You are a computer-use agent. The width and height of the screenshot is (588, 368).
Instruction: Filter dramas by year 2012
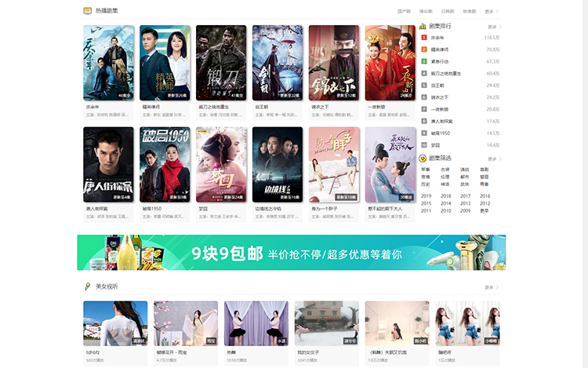[485, 203]
